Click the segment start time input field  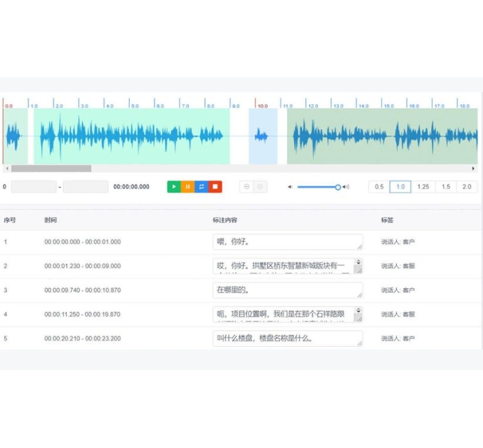tap(34, 187)
